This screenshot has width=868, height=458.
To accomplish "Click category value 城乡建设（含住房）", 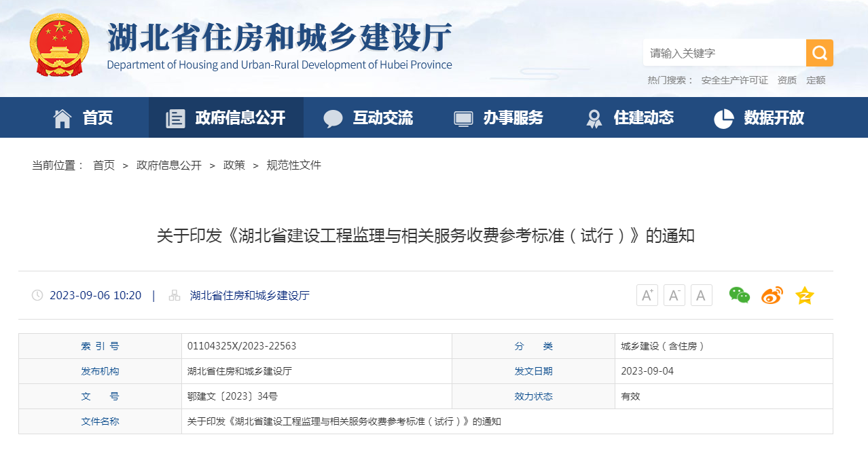I will (x=664, y=346).
